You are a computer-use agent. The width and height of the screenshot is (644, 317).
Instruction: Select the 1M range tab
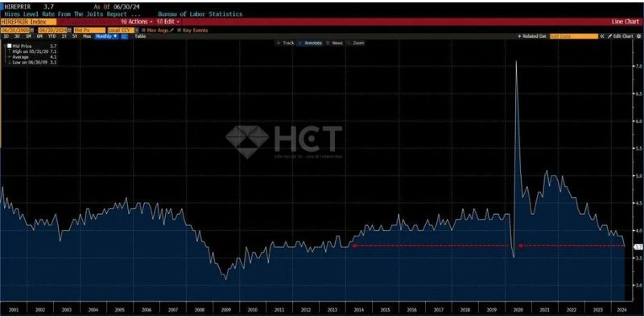pyautogui.click(x=28, y=36)
